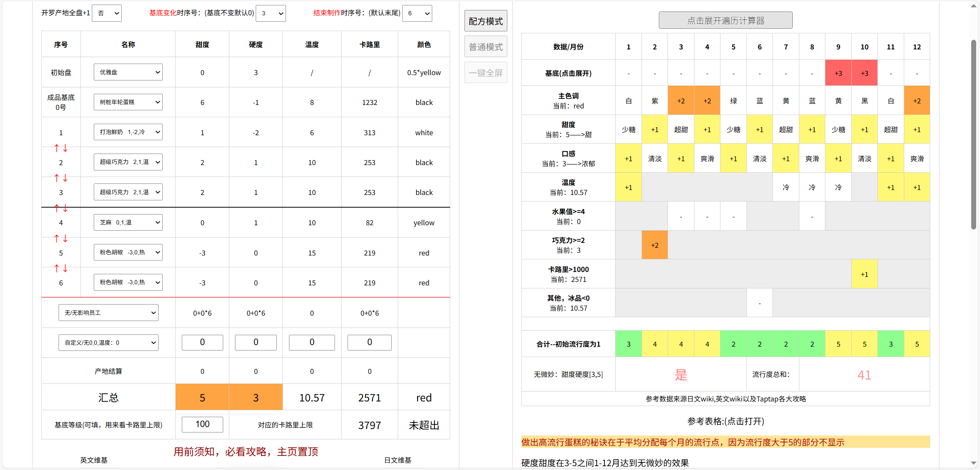This screenshot has height=470, width=980.
Task: Click the 口感 当前:3——>浓郁 row header
Action: [x=568, y=159]
